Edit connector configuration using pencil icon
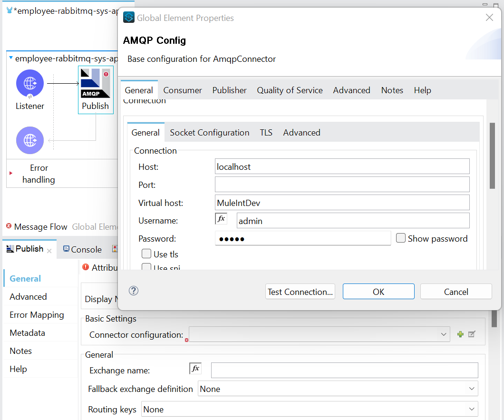Screen dimensions: 504x420 (472, 334)
